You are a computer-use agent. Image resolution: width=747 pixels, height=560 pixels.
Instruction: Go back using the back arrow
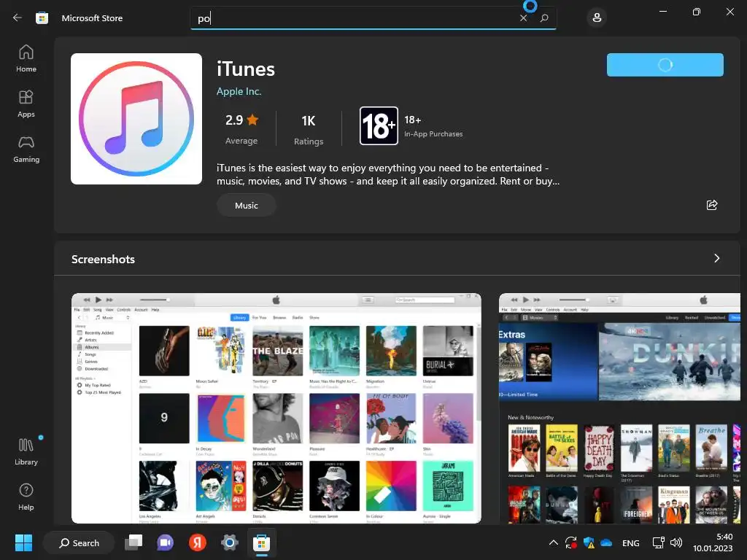pos(18,17)
